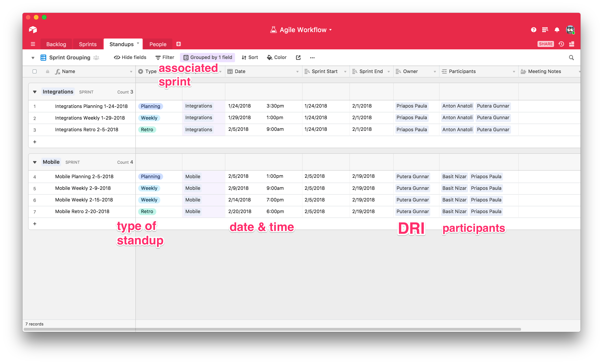Expand the views list toggle arrow
The image size is (603, 364).
point(33,58)
